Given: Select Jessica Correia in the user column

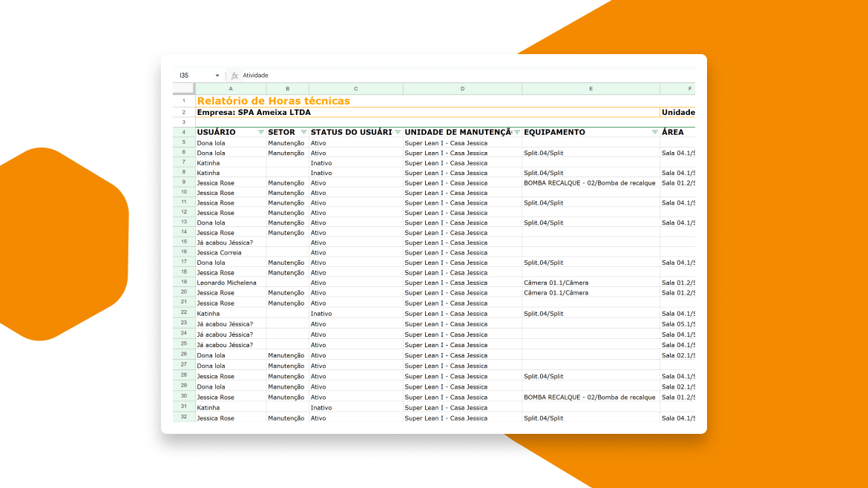Looking at the screenshot, I should pyautogui.click(x=219, y=252).
